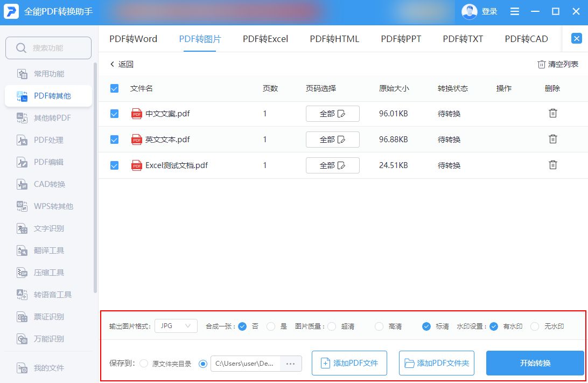Select the PDF编辑 sidebar icon
The width and height of the screenshot is (588, 383).
click(x=22, y=162)
